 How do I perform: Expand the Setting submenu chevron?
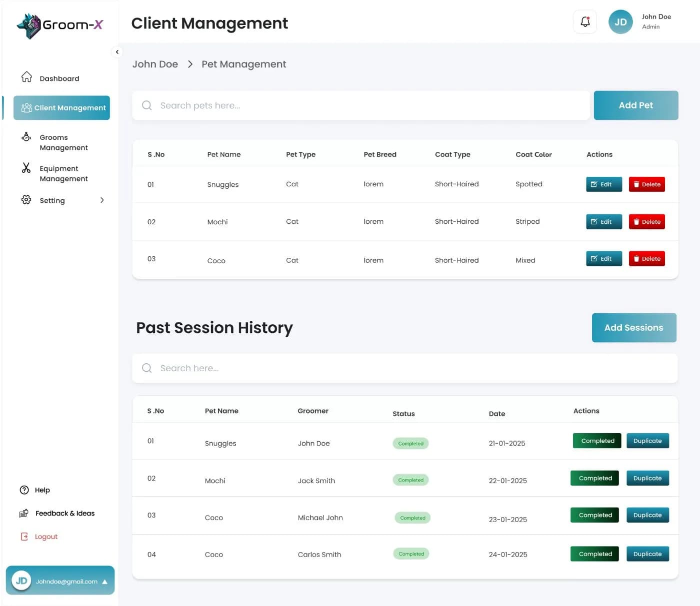[x=102, y=200]
